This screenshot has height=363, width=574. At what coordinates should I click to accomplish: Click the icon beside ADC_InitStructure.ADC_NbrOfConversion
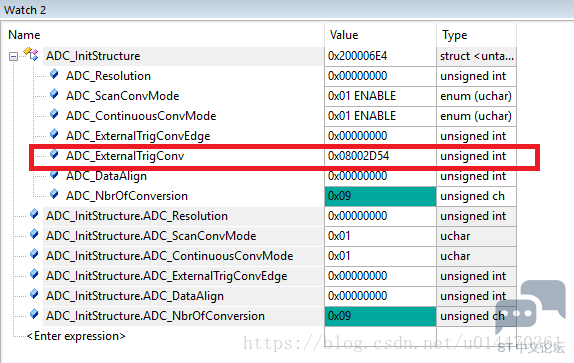click(x=34, y=314)
